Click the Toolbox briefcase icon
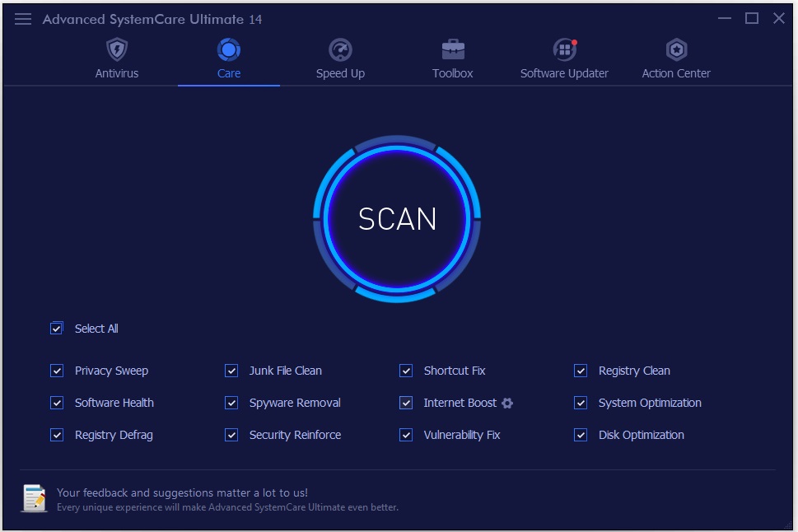Screen dimensions: 798x532 (452, 49)
